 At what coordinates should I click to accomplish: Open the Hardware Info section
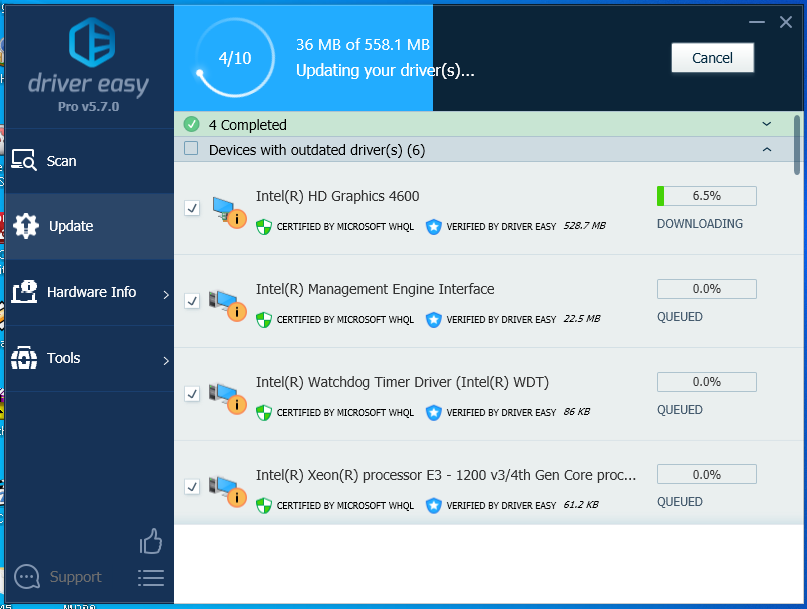click(x=90, y=292)
